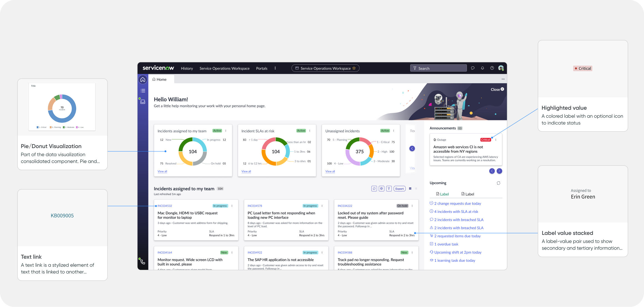Close the Hello William banner
Image resolution: width=644 pixels, height=307 pixels.
coord(497,89)
